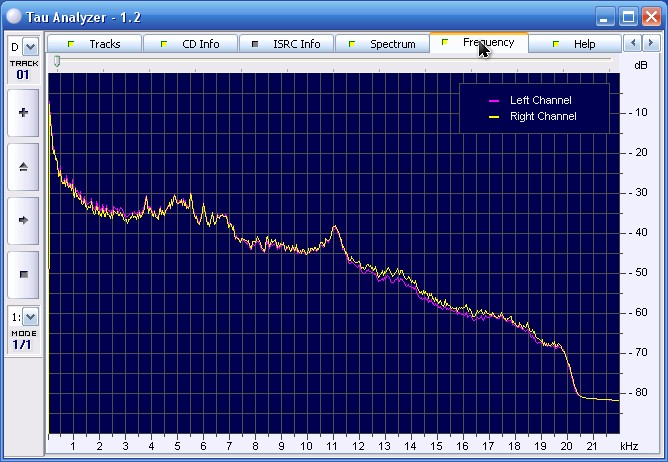Select the Frequency tab
The height and width of the screenshot is (462, 668).
(478, 43)
